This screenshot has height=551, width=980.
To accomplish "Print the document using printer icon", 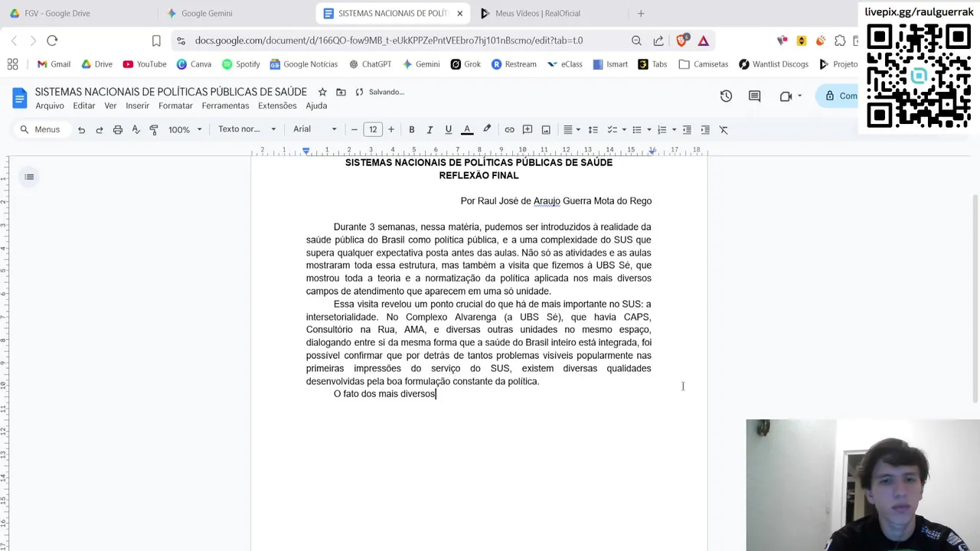I will point(118,130).
